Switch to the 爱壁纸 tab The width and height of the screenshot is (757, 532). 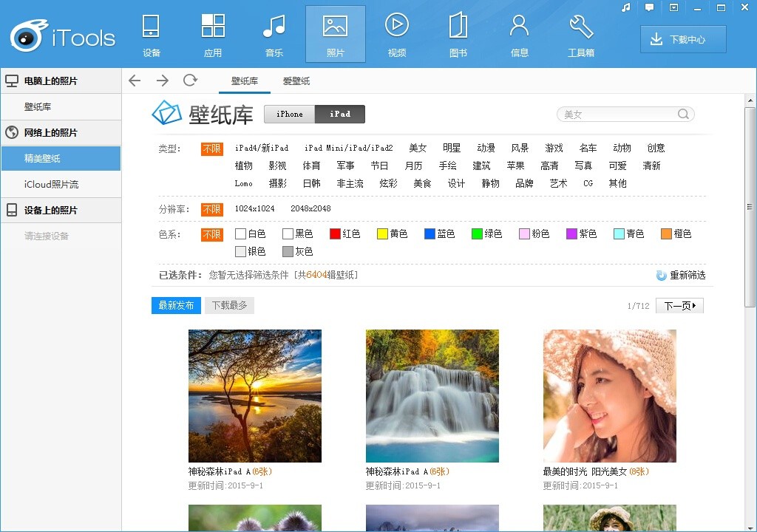[295, 83]
